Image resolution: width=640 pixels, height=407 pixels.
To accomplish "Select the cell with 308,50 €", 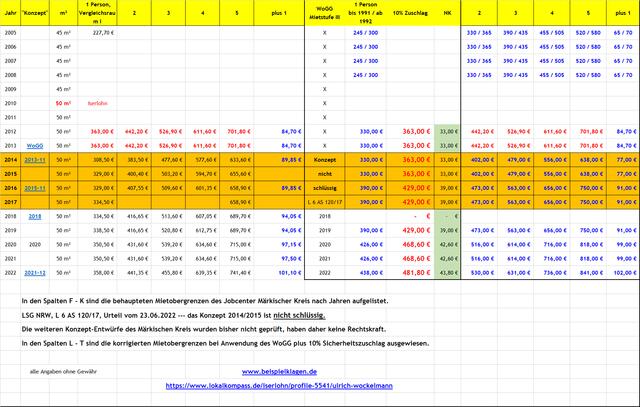I will [x=97, y=160].
